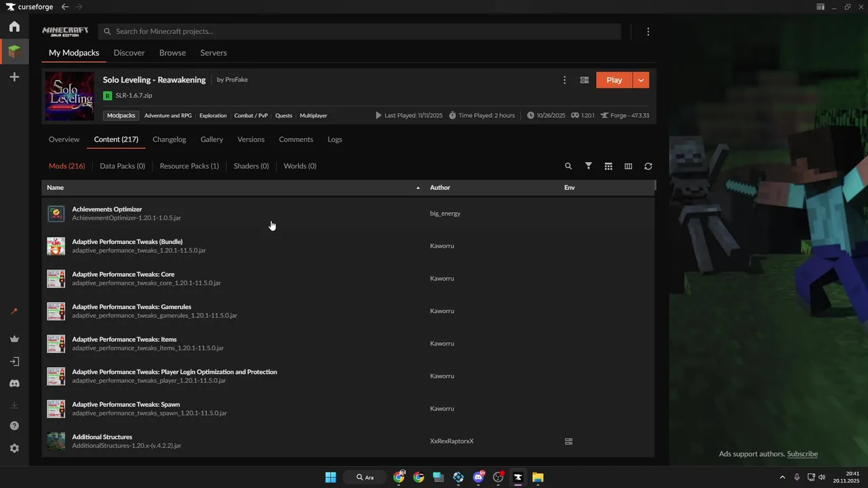Select the Shaders (0) filter

point(251,166)
